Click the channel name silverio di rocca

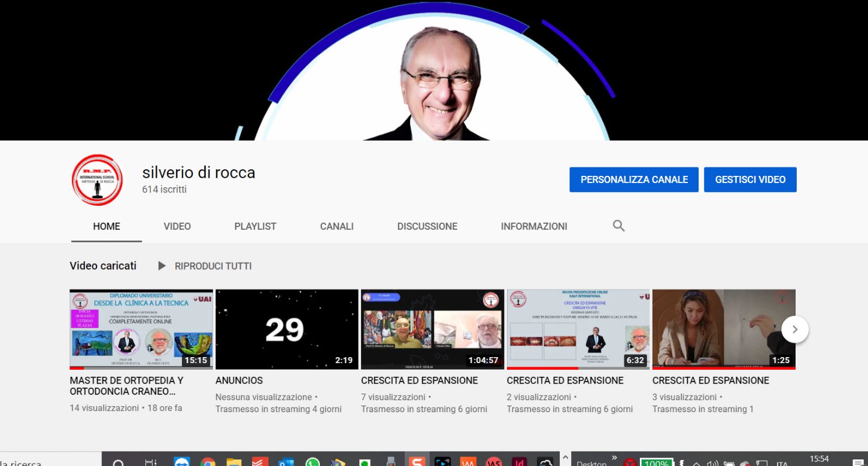coord(199,173)
